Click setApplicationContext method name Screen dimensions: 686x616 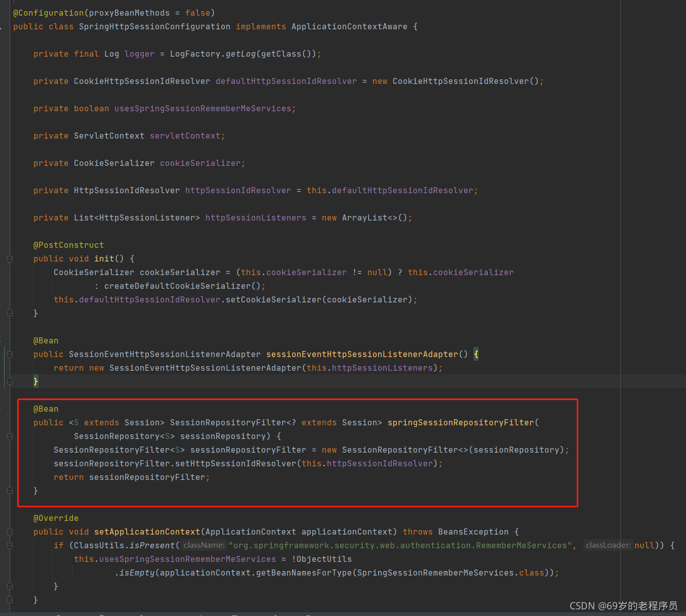pyautogui.click(x=147, y=532)
